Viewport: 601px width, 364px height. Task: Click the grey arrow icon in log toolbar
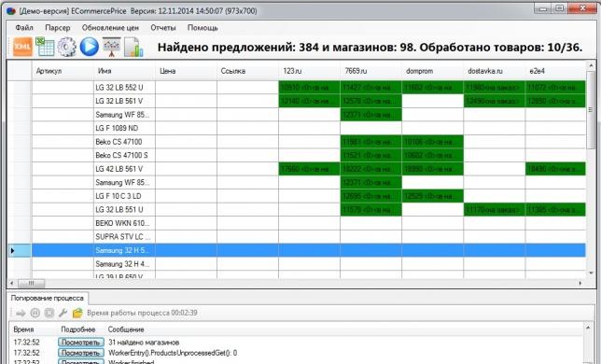click(21, 313)
